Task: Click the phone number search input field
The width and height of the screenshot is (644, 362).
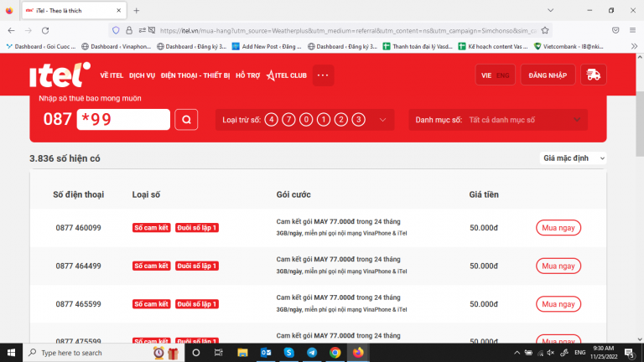Action: [x=123, y=120]
